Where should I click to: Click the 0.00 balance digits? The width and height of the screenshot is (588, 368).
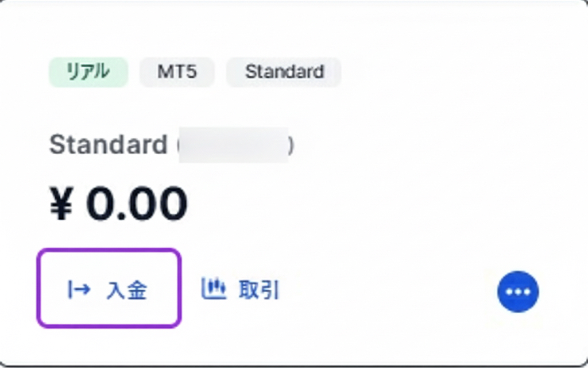(x=137, y=203)
